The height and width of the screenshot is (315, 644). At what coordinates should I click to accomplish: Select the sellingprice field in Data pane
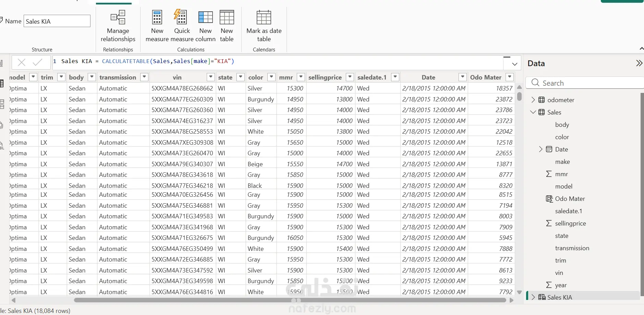570,223
